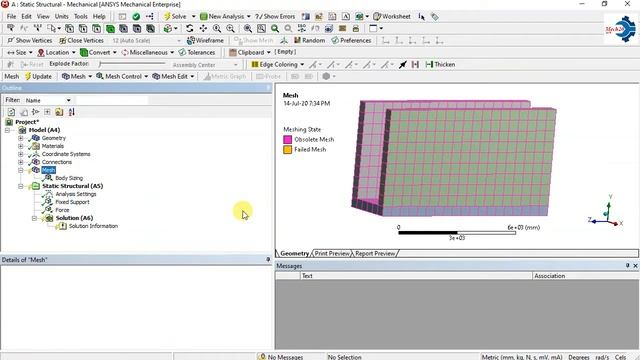Screen dimensions: 640x360
Task: Open annotation Preferences
Action: click(351, 40)
